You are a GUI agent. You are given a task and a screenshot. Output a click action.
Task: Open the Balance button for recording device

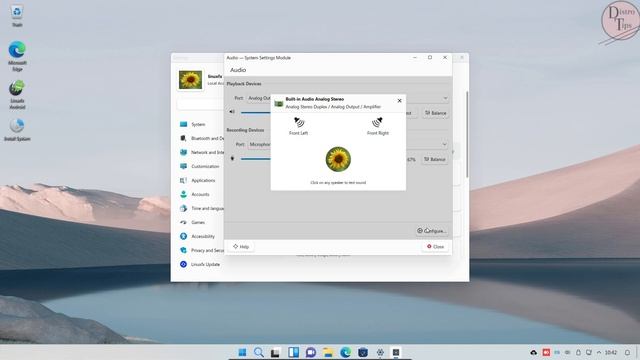click(435, 159)
